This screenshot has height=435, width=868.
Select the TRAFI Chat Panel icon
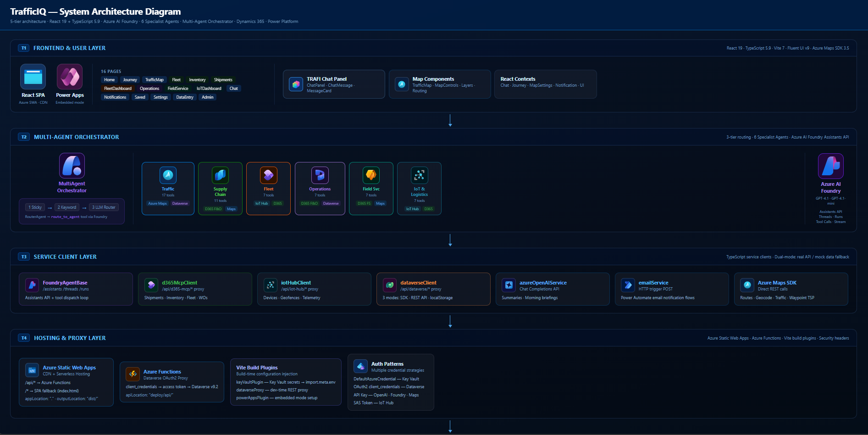(x=296, y=84)
